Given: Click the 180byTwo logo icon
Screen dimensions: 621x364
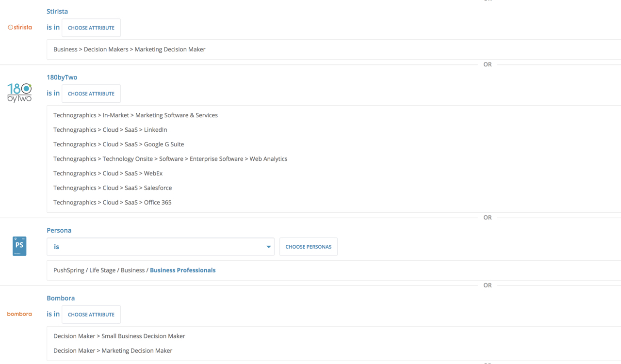Looking at the screenshot, I should point(19,93).
